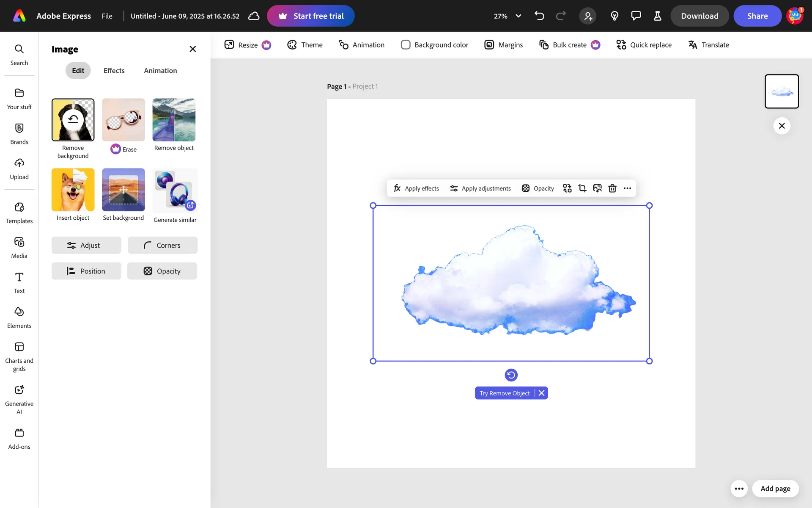Open the File menu
Viewport: 812px width, 508px height.
(x=107, y=16)
